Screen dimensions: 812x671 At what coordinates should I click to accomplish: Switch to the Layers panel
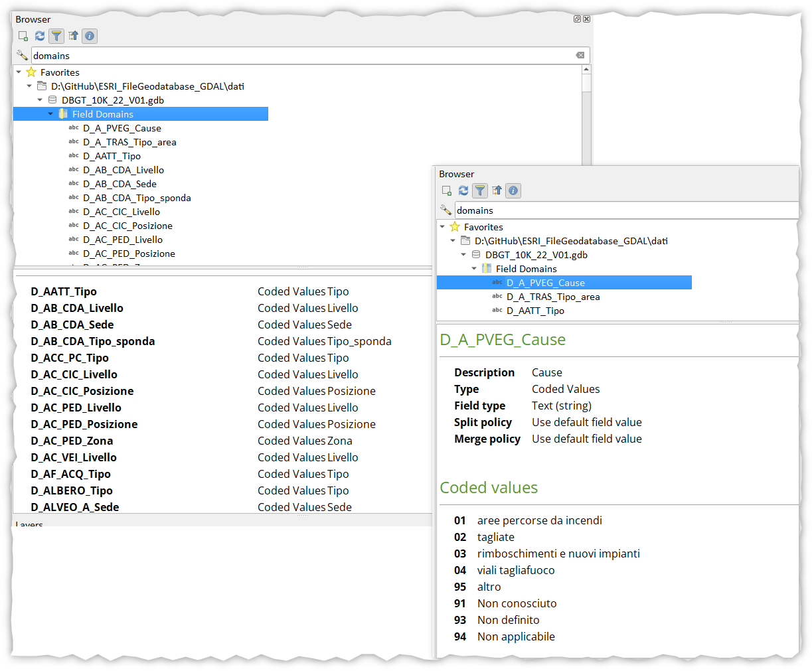pyautogui.click(x=29, y=524)
